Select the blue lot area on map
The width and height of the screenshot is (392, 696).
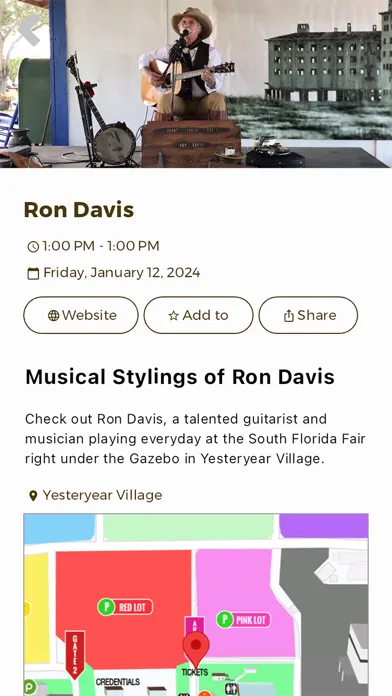59,529
